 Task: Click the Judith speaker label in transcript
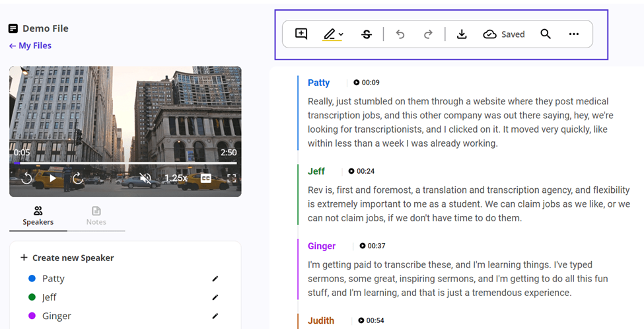(x=321, y=320)
